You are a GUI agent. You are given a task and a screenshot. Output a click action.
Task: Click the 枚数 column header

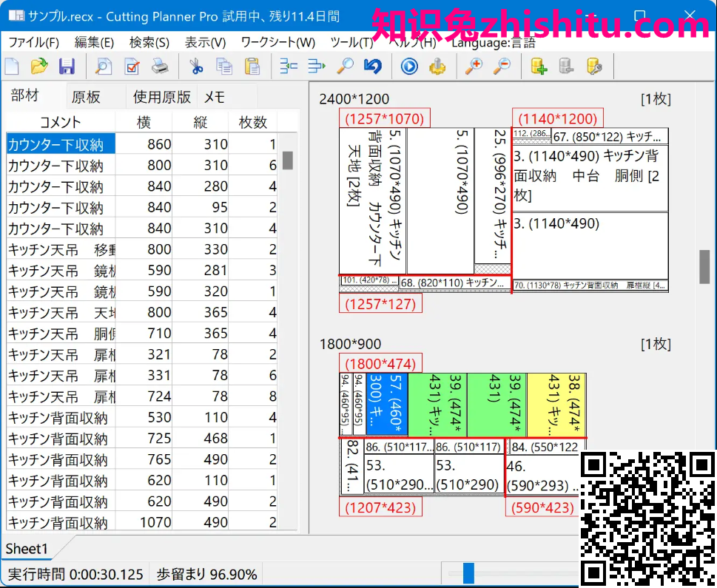[252, 122]
